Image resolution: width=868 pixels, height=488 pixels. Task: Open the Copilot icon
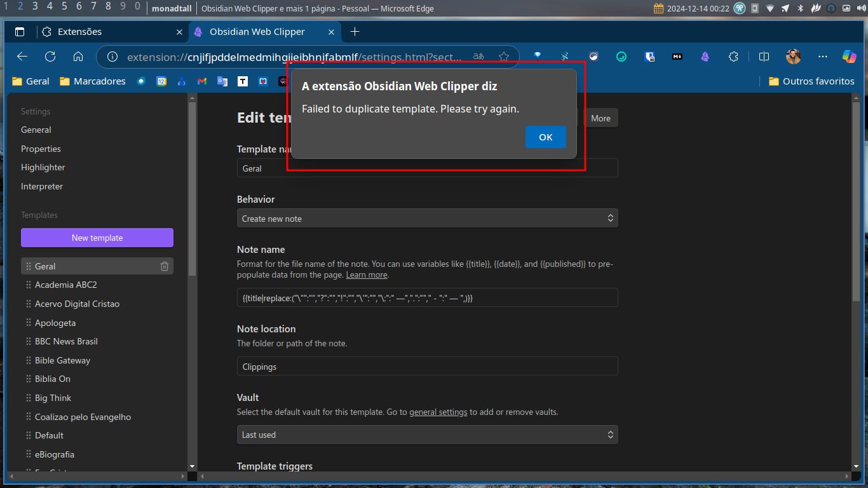click(850, 57)
